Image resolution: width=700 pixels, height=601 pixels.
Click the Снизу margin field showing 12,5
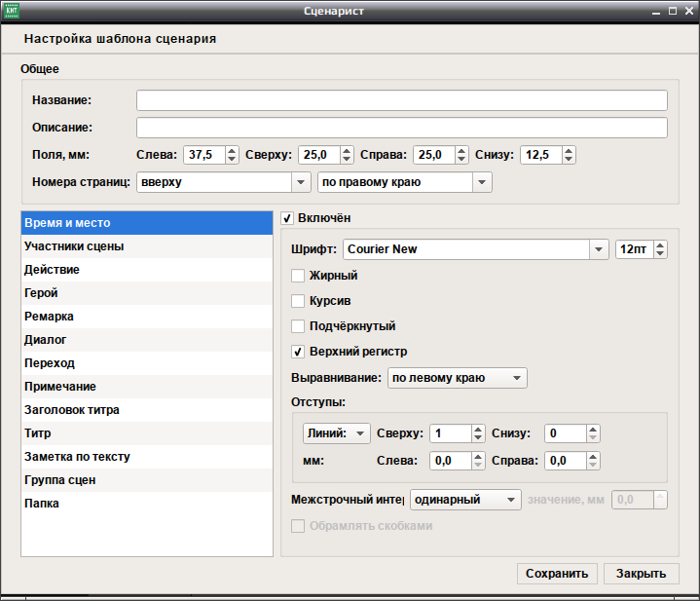click(541, 155)
